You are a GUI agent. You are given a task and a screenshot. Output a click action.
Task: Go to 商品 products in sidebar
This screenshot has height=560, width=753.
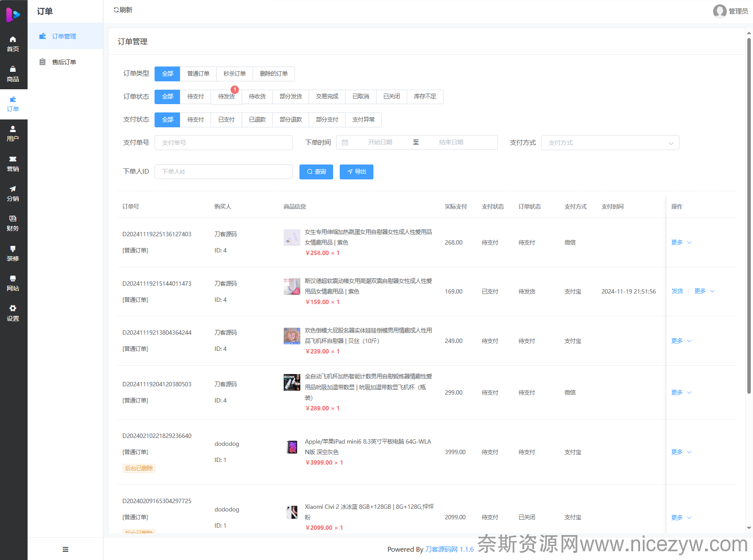pos(13,74)
